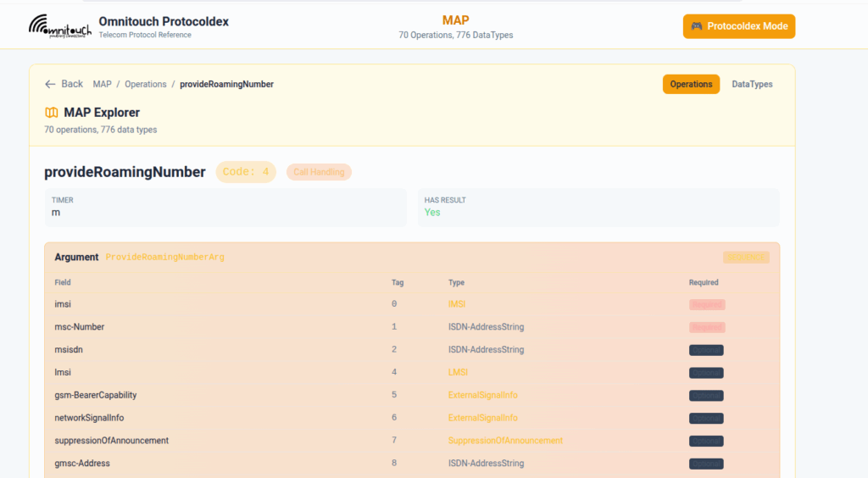This screenshot has width=868, height=478.
Task: Click the back arrow icon
Action: click(x=50, y=84)
